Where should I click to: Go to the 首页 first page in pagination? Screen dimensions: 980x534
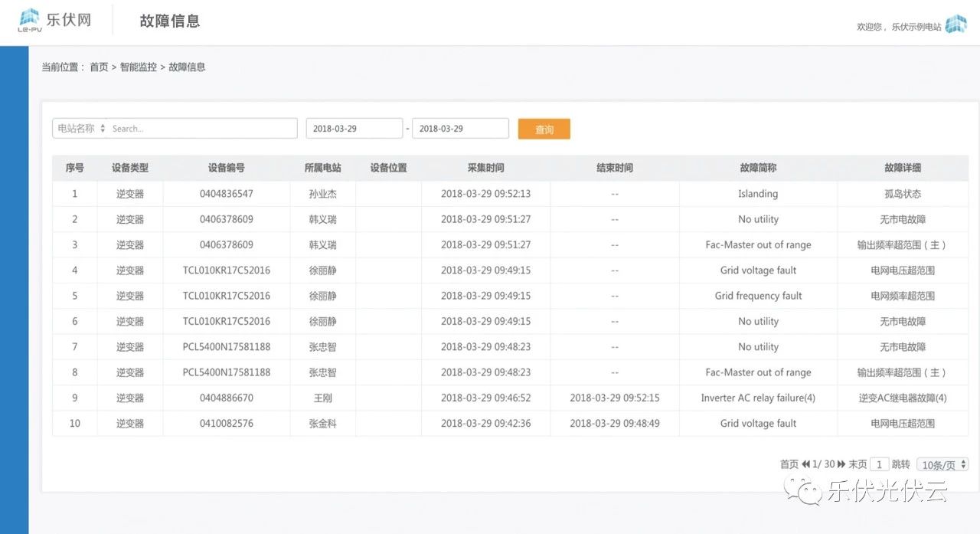tap(789, 464)
